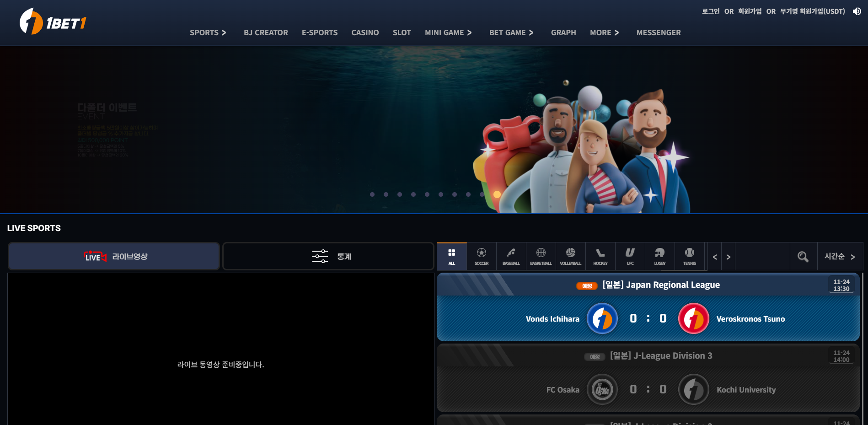Expand the MINI GAME menu
Viewport: 868px width, 425px height.
click(x=448, y=32)
